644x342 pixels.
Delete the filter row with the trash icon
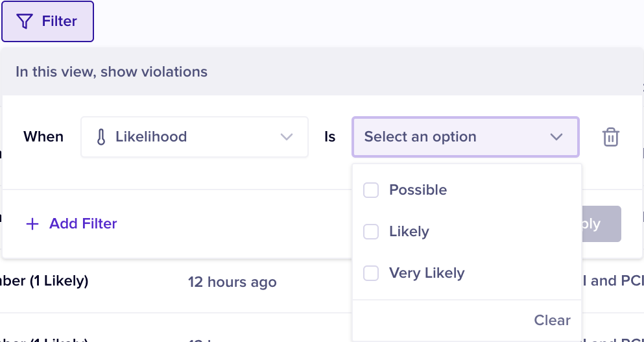click(x=611, y=137)
